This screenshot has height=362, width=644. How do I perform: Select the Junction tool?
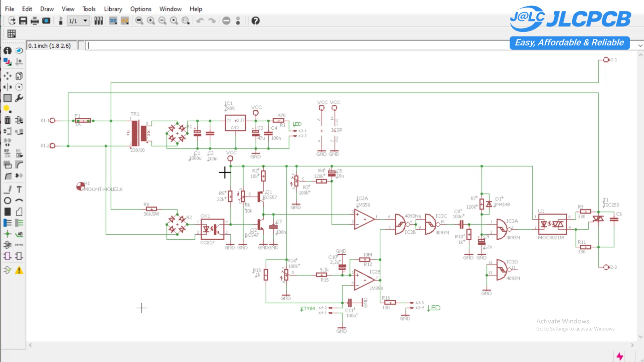[x=7, y=234]
